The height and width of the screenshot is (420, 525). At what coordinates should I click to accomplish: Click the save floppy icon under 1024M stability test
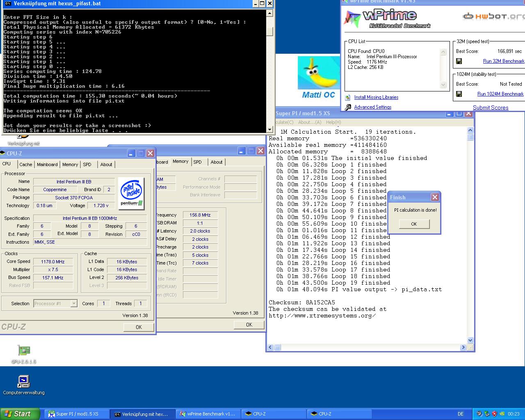click(x=459, y=94)
